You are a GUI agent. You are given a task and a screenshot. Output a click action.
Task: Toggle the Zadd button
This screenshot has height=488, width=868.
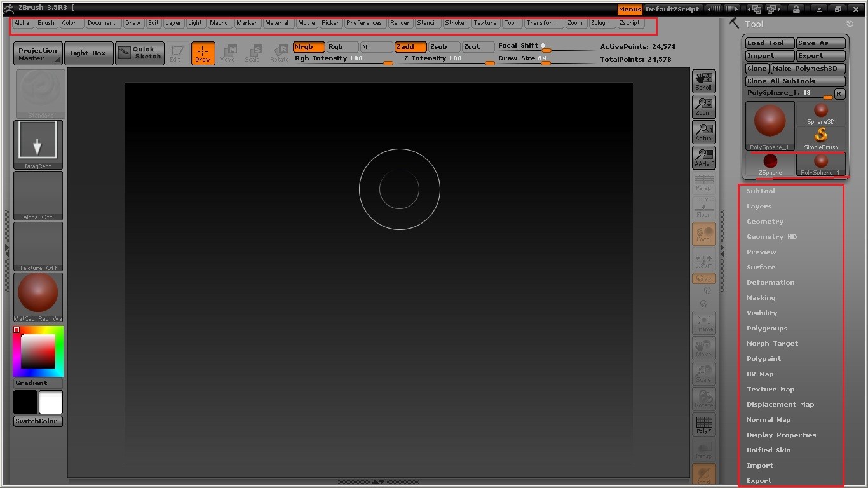point(410,47)
